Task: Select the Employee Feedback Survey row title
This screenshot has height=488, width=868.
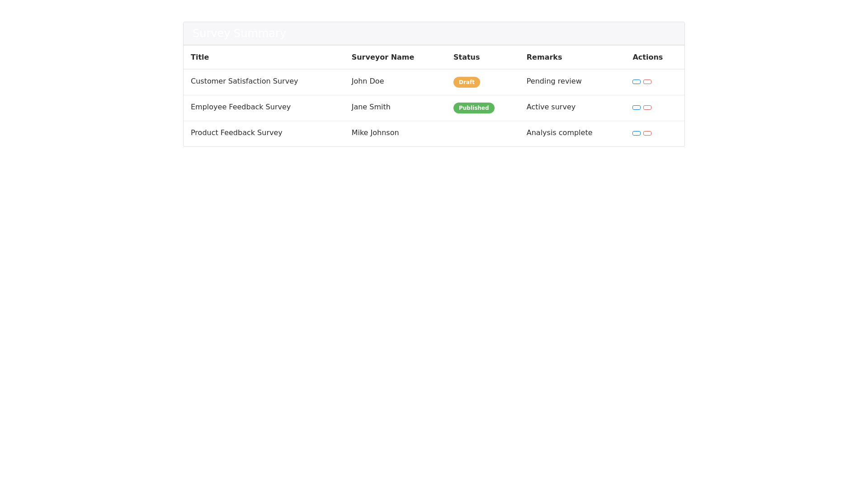Action: click(241, 107)
